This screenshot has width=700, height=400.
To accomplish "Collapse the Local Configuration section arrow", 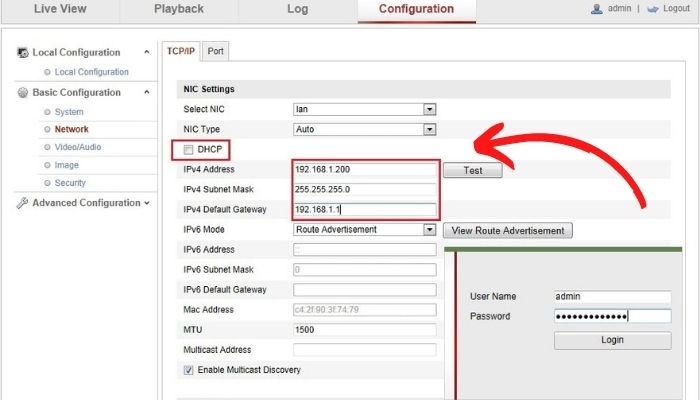I will (x=146, y=52).
